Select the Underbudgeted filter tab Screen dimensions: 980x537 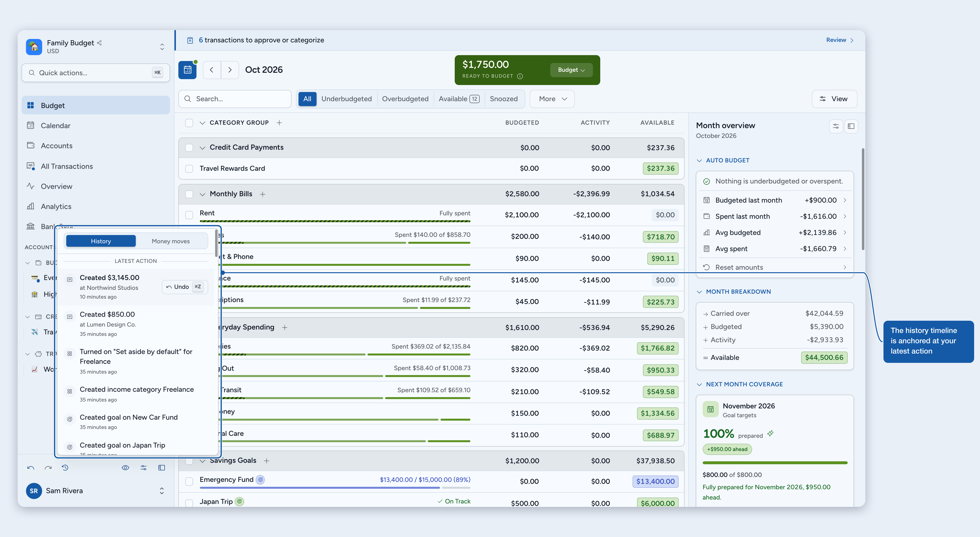(347, 99)
